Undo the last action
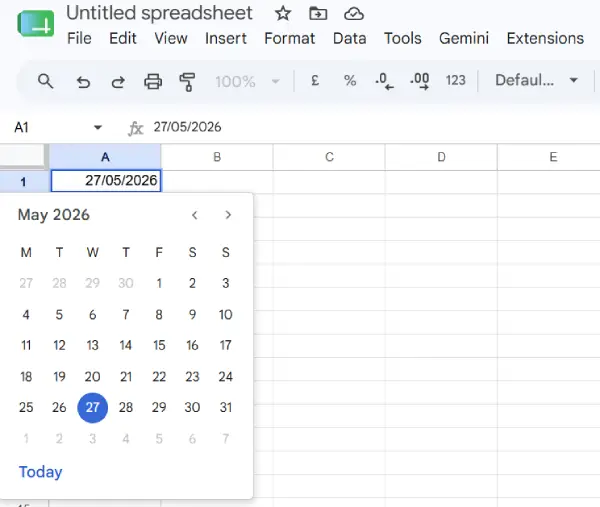This screenshot has height=507, width=600. tap(83, 82)
